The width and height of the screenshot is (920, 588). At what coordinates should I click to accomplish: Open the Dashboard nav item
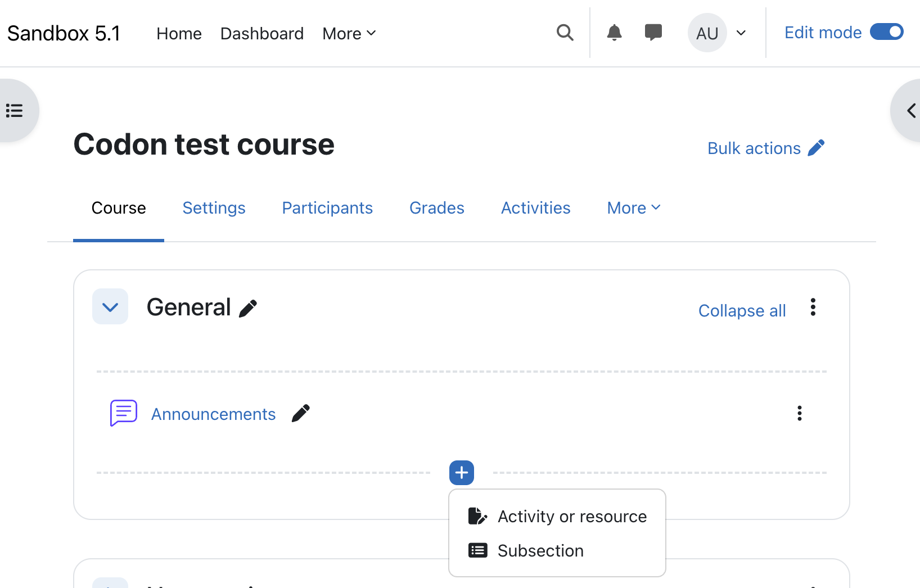[x=262, y=33]
